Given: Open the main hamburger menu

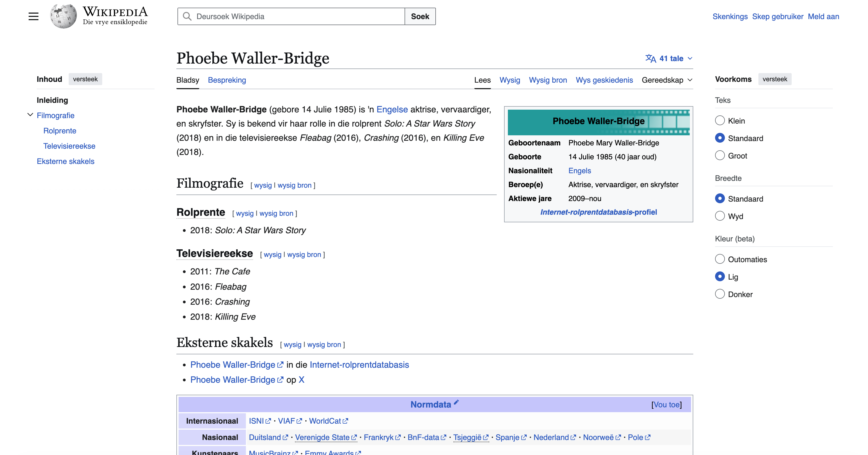Looking at the screenshot, I should coord(33,16).
